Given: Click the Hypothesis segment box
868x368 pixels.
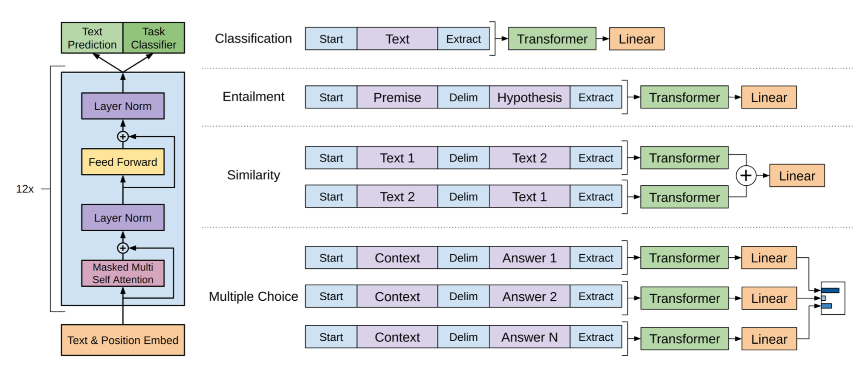Looking at the screenshot, I should point(529,98).
